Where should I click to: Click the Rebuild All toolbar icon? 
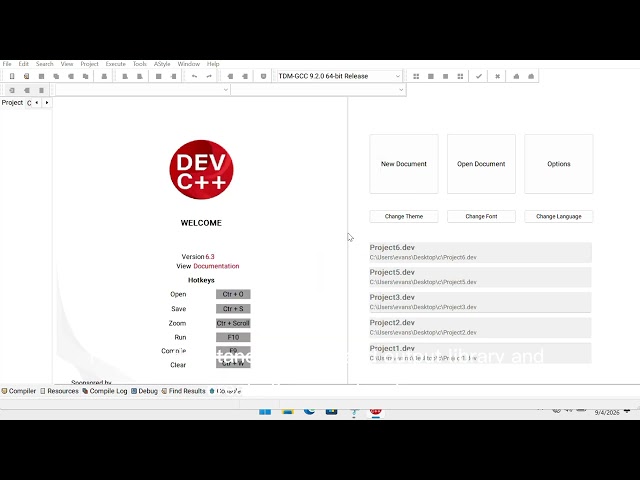[460, 76]
